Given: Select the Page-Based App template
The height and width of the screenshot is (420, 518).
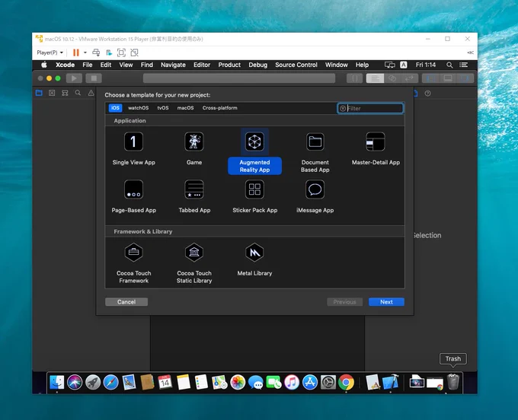Looking at the screenshot, I should pyautogui.click(x=133, y=196).
